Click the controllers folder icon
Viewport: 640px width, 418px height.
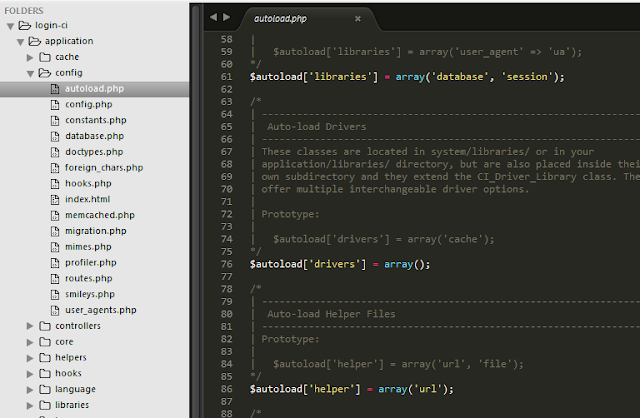pyautogui.click(x=45, y=326)
